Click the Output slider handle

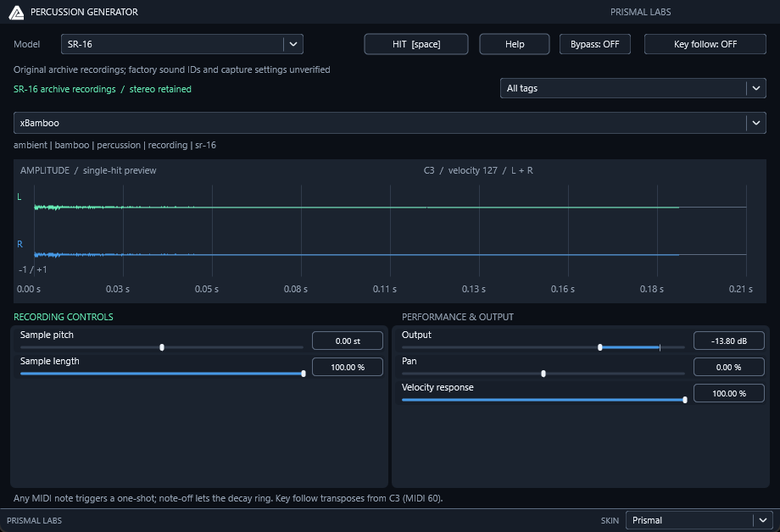[x=600, y=347]
